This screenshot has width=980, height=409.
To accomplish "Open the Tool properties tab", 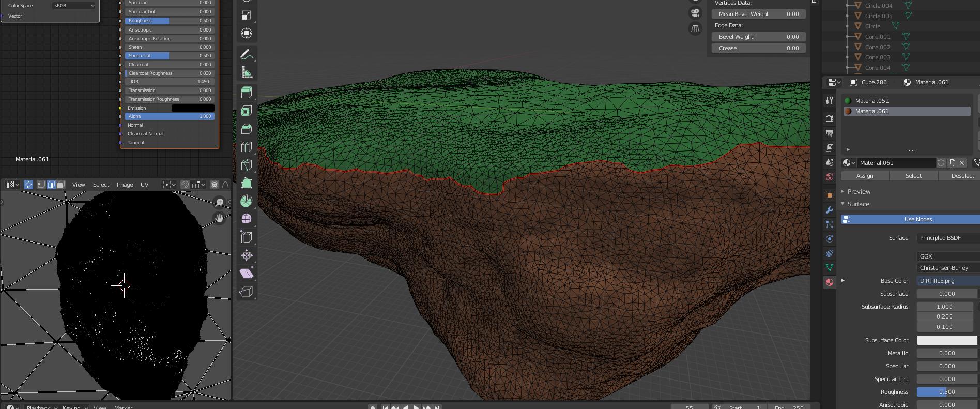I will [830, 100].
